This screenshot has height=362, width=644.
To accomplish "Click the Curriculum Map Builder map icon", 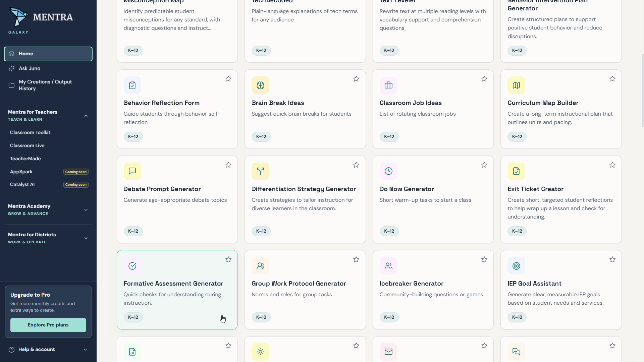I will [x=517, y=85].
